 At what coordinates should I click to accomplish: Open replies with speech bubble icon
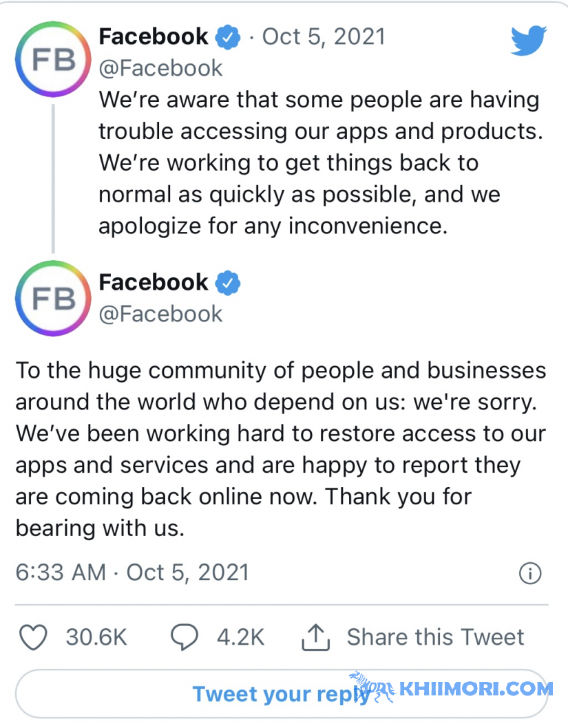coord(185,637)
